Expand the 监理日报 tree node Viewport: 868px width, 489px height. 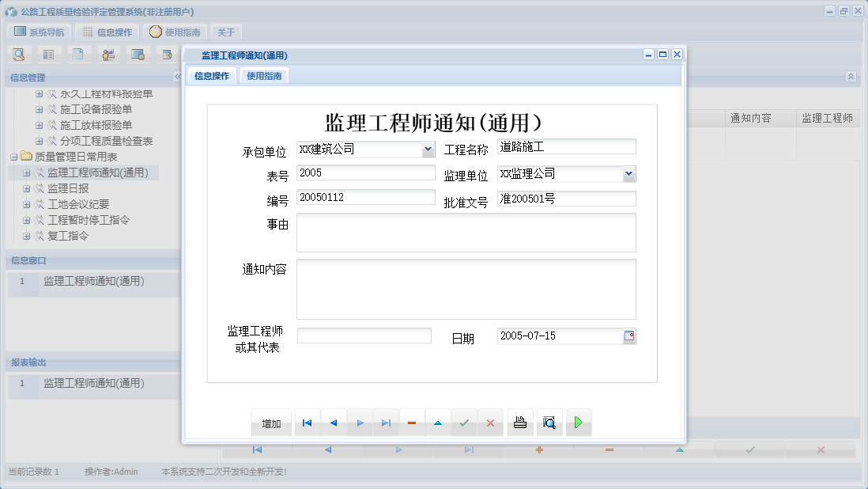(x=27, y=188)
